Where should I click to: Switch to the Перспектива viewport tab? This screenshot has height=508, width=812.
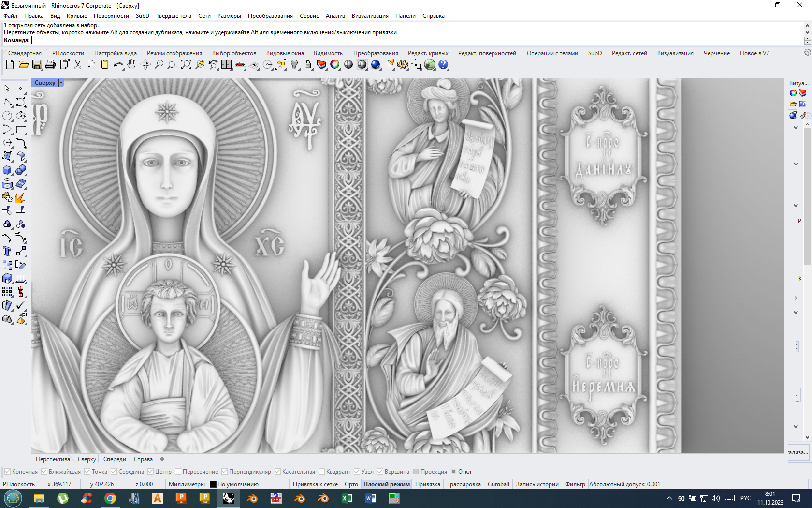53,459
